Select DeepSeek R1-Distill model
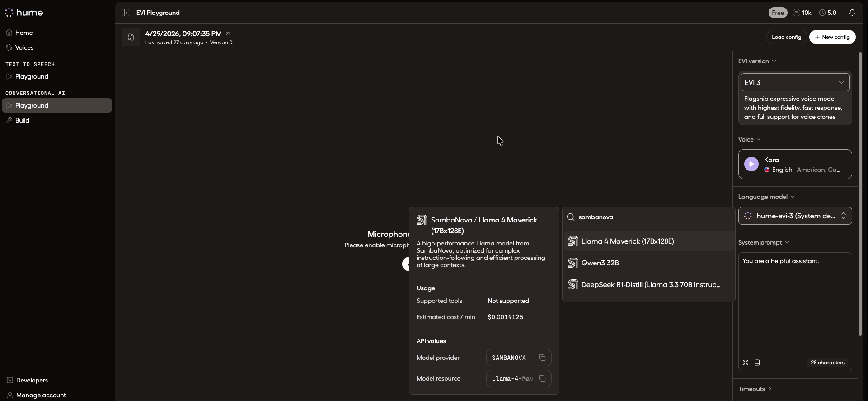This screenshot has width=868, height=401. coord(649,284)
